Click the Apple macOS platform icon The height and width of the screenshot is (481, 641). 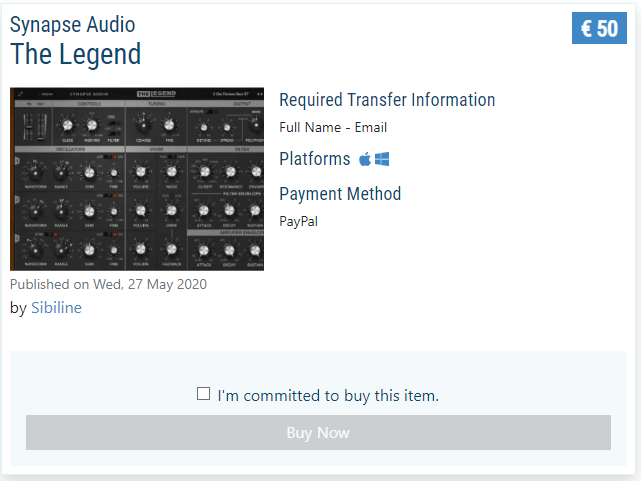[365, 159]
